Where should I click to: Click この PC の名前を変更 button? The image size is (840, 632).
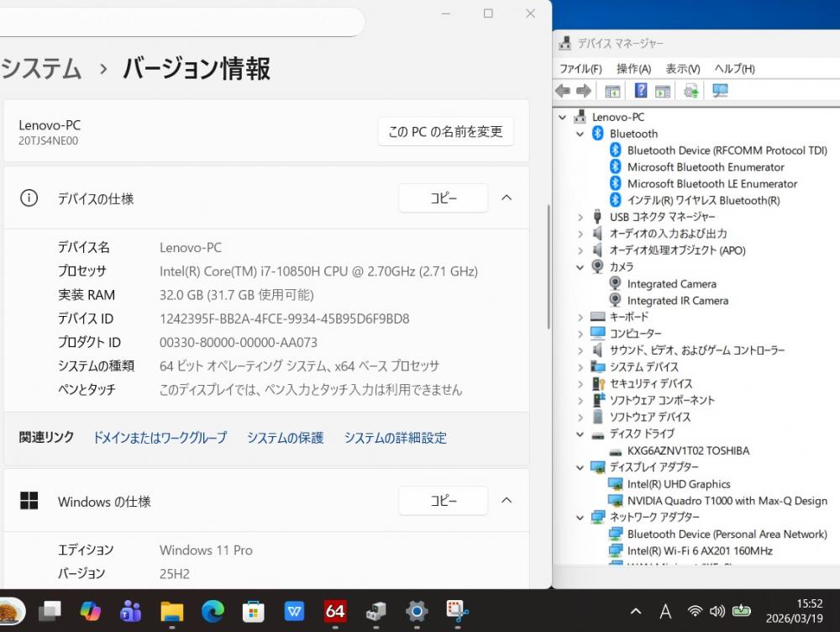point(445,132)
